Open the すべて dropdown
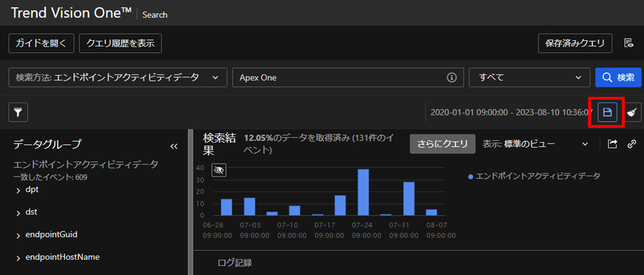The image size is (644, 275). click(x=529, y=78)
